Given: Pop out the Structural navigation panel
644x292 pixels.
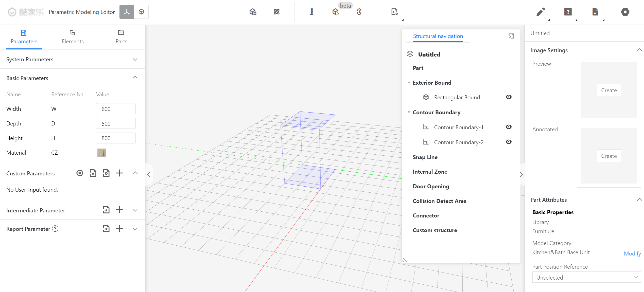Looking at the screenshot, I should (x=511, y=36).
